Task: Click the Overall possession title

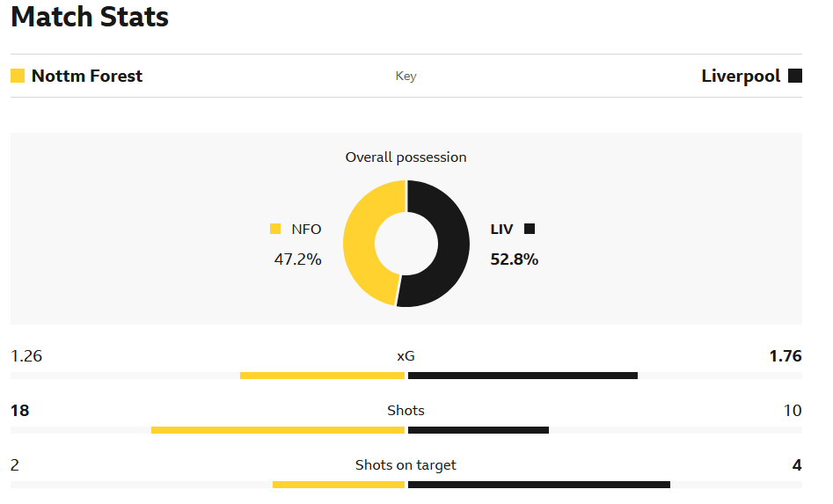Action: coord(406,157)
